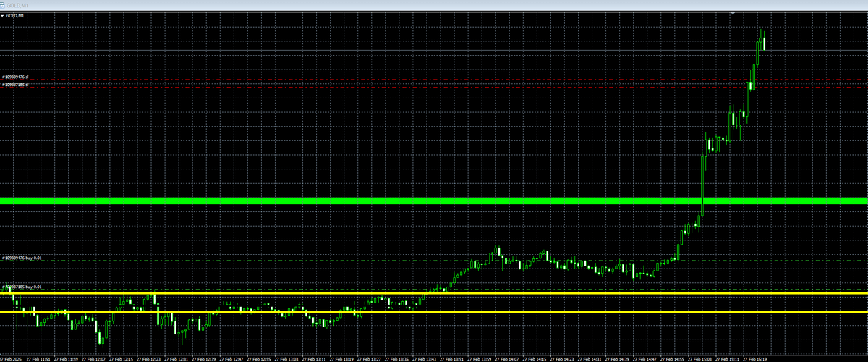Image resolution: width=868 pixels, height=362 pixels.
Task: Click the 27 Feb 14:07 time axis label
Action: [x=507, y=358]
